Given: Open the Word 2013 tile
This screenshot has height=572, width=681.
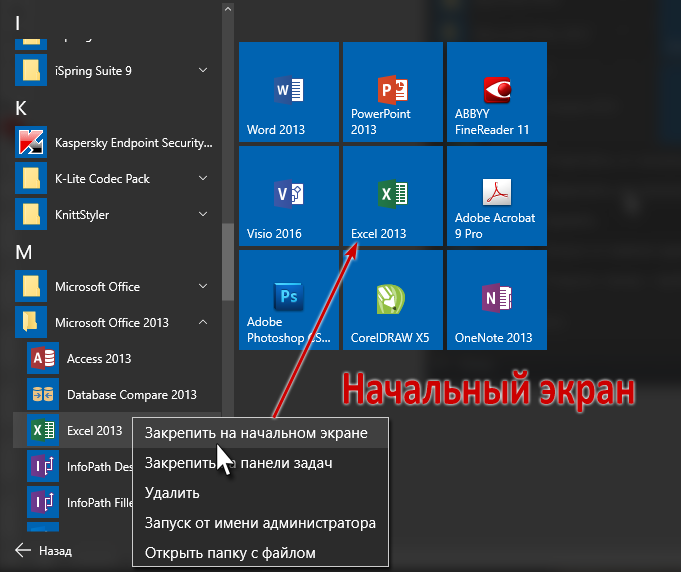Looking at the screenshot, I should [x=289, y=92].
